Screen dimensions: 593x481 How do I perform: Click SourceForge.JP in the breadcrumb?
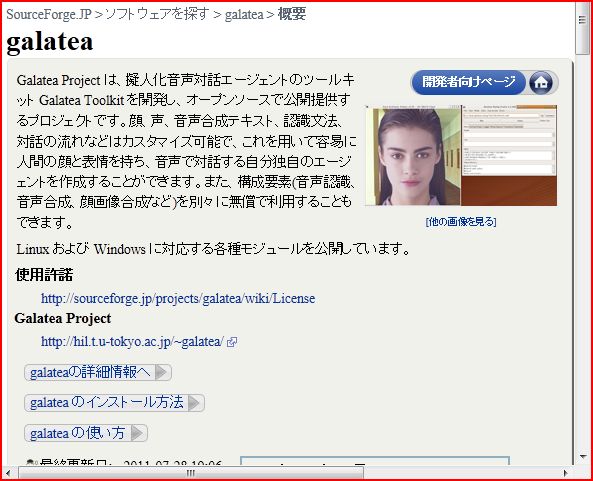tap(49, 14)
